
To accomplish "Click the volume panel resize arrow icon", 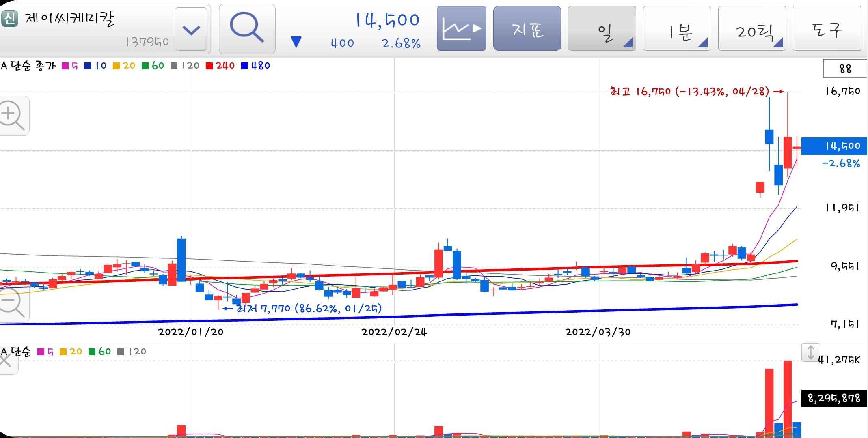I will point(810,352).
